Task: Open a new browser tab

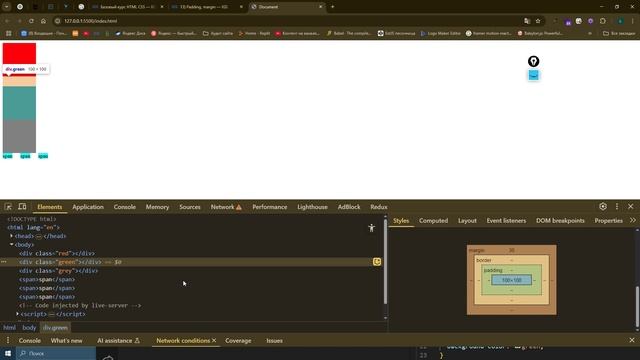Action: click(332, 7)
